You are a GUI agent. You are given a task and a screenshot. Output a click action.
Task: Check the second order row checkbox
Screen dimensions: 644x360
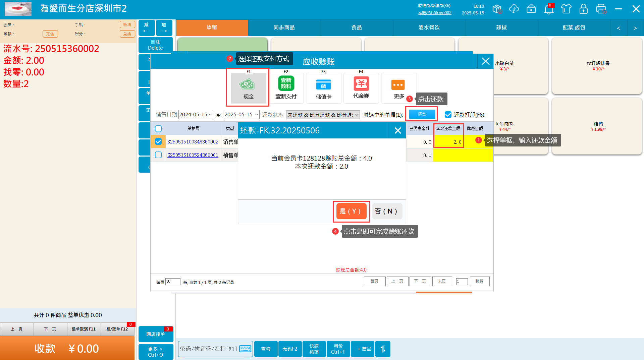[158, 155]
